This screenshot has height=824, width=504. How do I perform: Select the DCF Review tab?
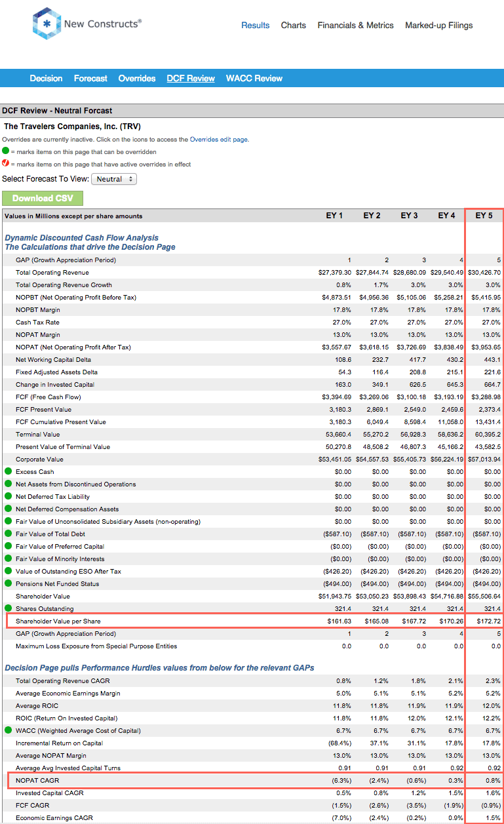[191, 78]
